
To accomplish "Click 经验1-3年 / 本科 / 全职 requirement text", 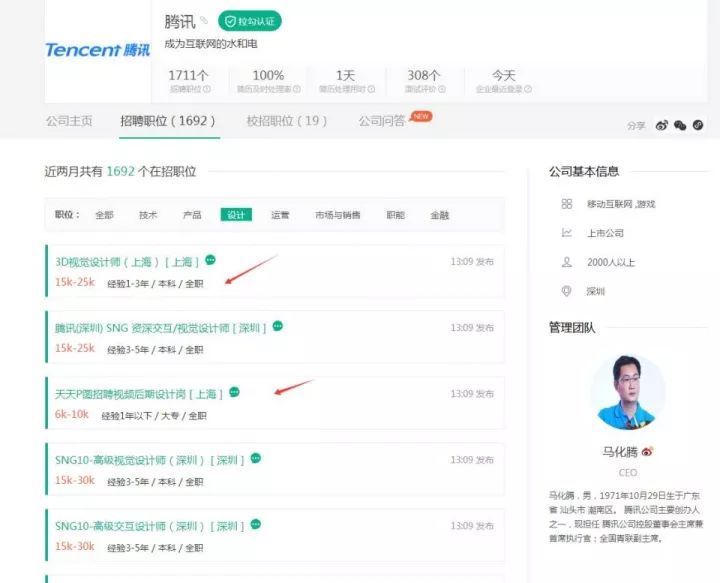I will pyautogui.click(x=155, y=284).
